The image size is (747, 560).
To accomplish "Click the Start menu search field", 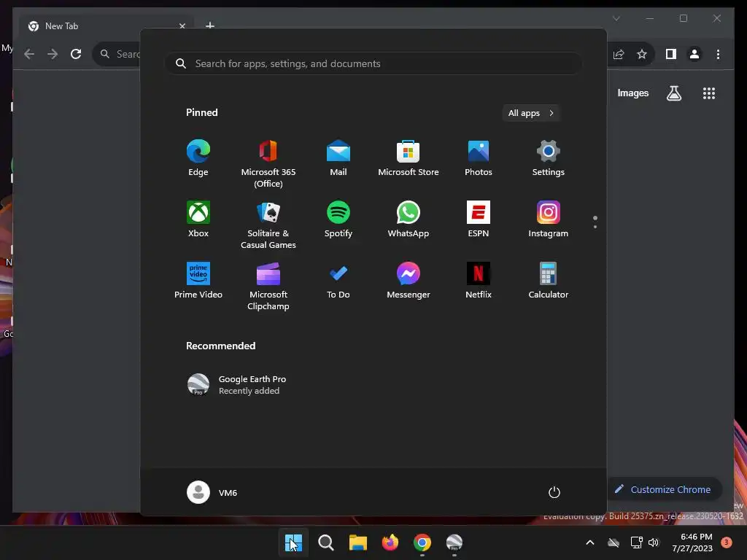I will pos(373,64).
